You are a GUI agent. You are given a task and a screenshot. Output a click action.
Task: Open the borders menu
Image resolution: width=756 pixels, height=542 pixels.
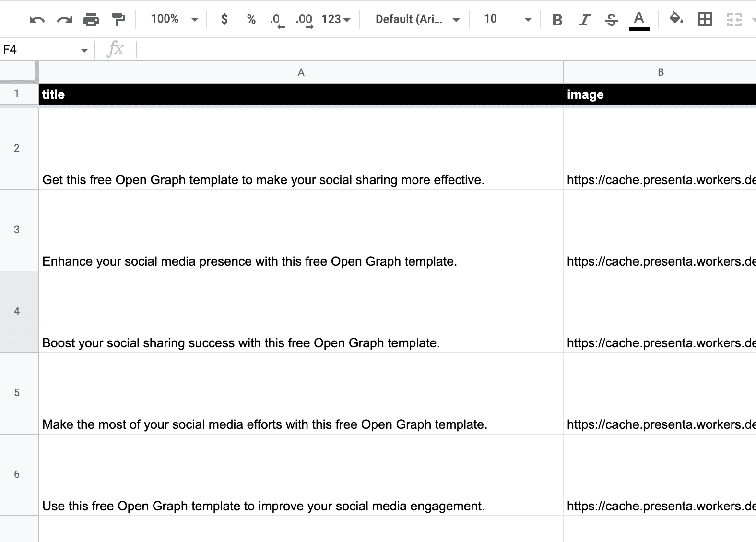(705, 19)
